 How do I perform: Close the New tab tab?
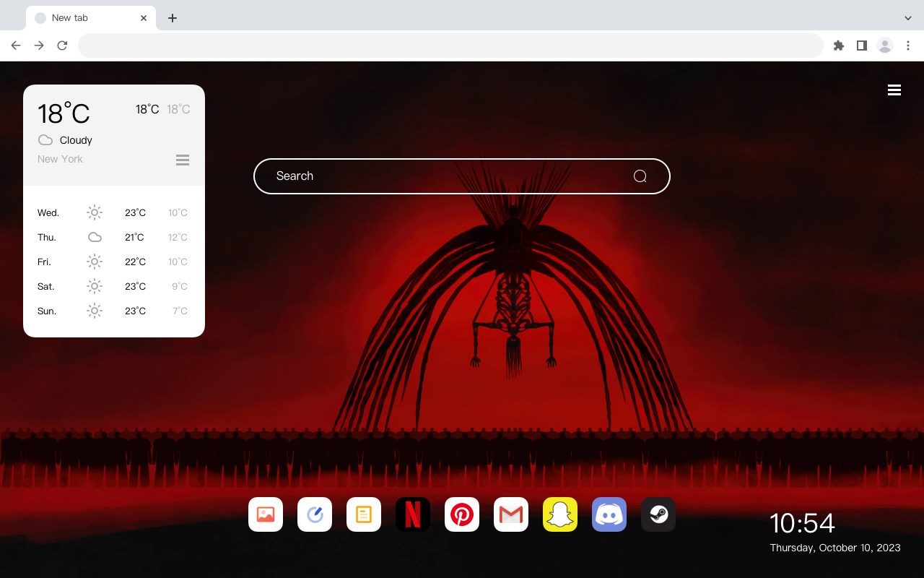[x=144, y=18]
